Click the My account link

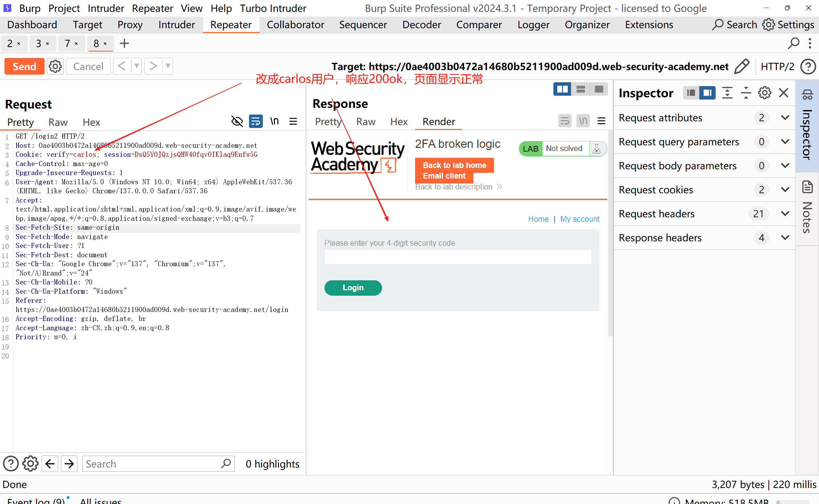point(580,219)
